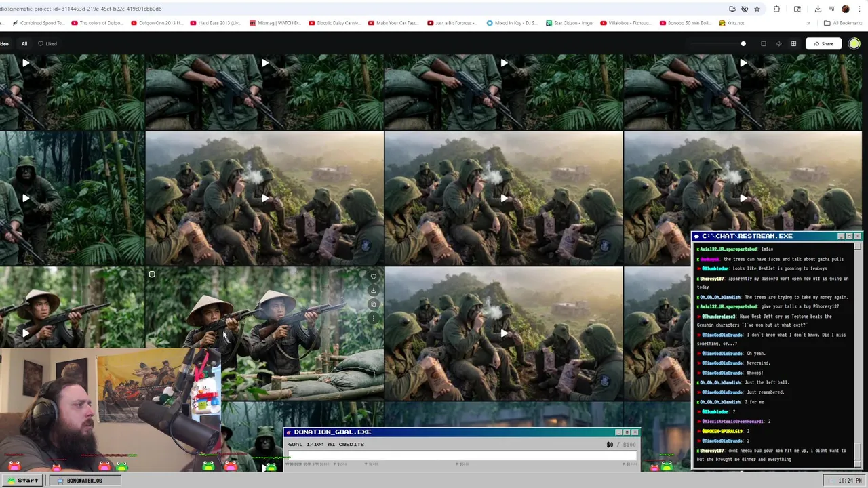The width and height of the screenshot is (868, 488).
Task: Click the install/cast icon in address bar
Action: click(x=732, y=9)
